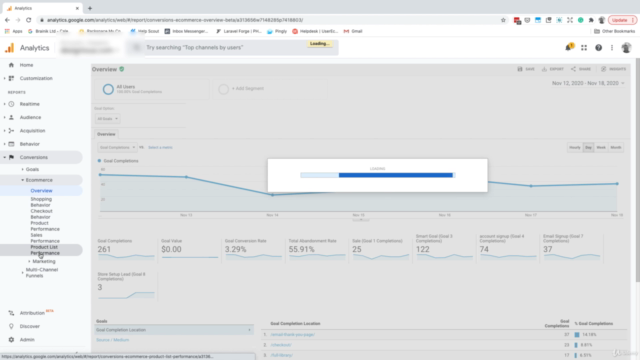640x360 pixels.
Task: Reload the page in the browser
Action: [x=29, y=20]
